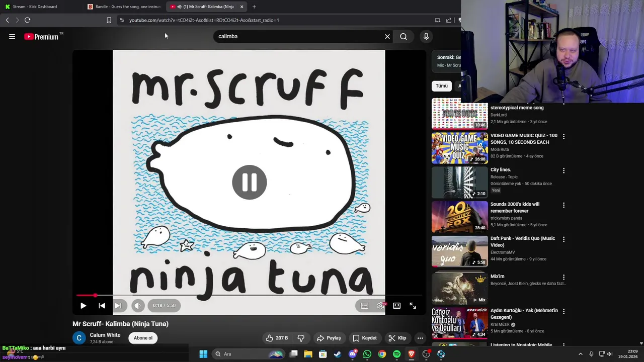The width and height of the screenshot is (644, 362).
Task: Create a clip with Klip button
Action: (x=397, y=338)
